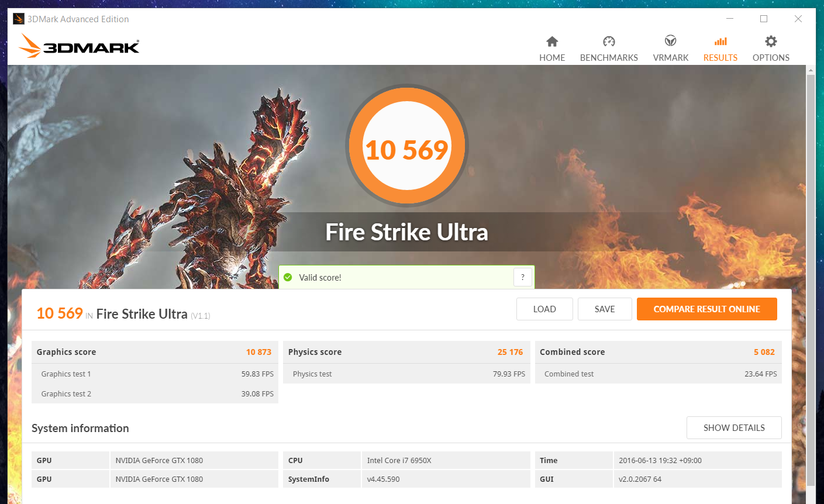Click the Results bar chart icon

tap(720, 42)
